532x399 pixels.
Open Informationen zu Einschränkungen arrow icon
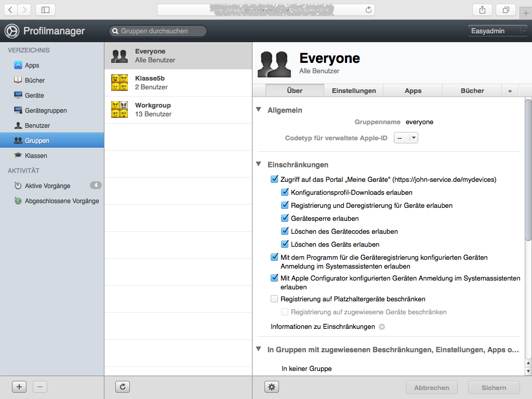(x=382, y=327)
